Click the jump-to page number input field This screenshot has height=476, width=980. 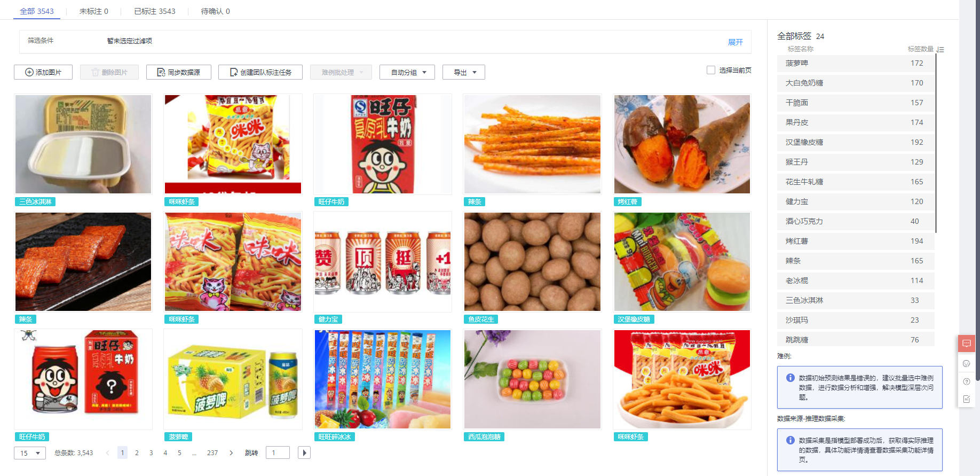point(278,452)
